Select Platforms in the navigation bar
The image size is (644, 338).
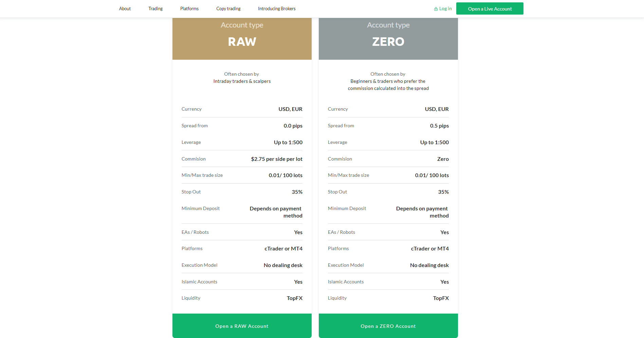tap(189, 9)
